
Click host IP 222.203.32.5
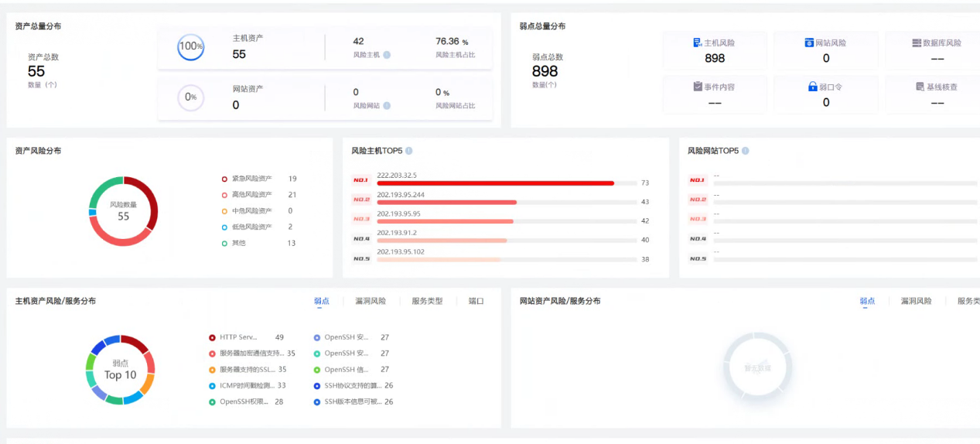397,176
